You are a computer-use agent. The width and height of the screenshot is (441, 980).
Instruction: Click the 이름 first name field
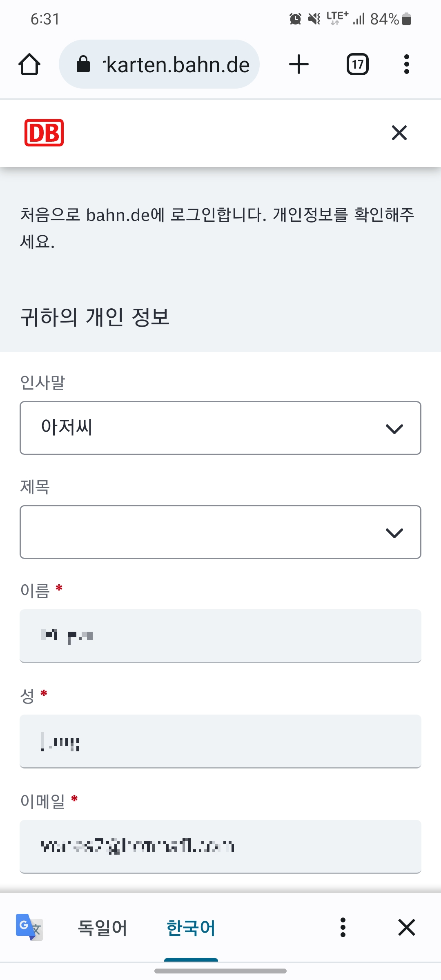pyautogui.click(x=220, y=636)
